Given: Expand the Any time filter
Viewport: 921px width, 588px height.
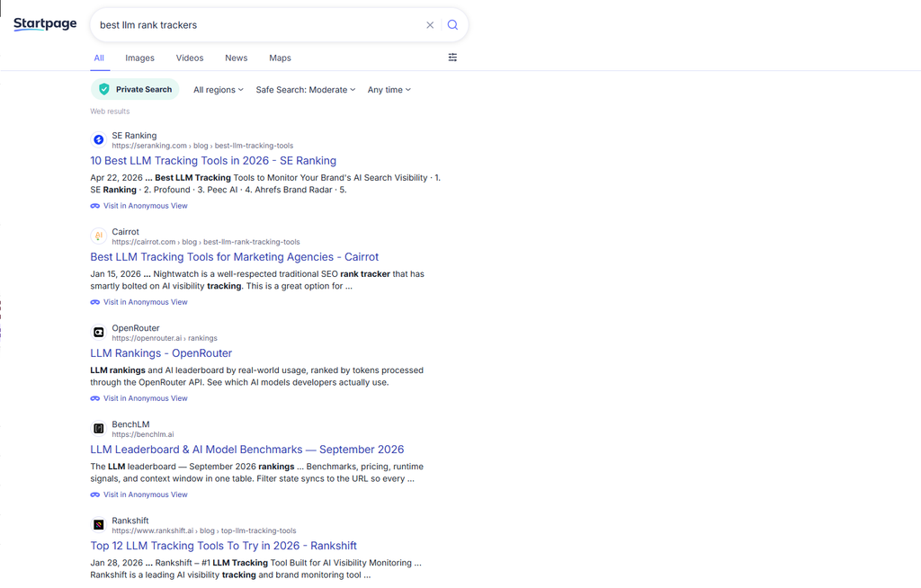Looking at the screenshot, I should 389,90.
